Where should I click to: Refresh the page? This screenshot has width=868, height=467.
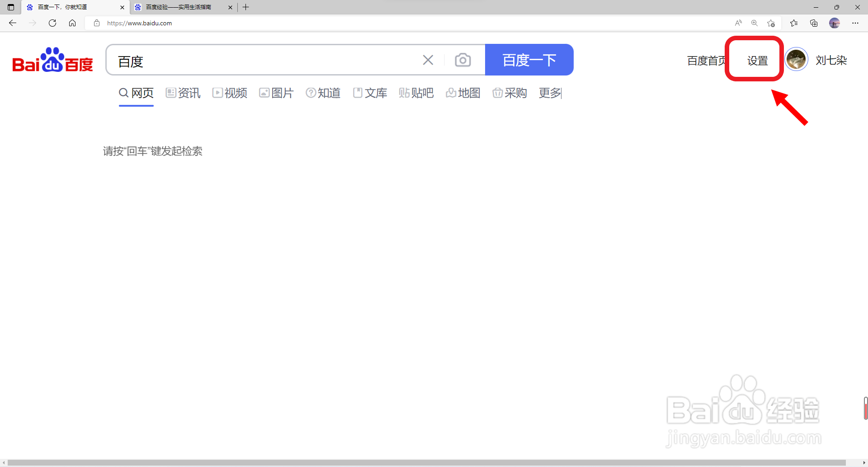52,23
